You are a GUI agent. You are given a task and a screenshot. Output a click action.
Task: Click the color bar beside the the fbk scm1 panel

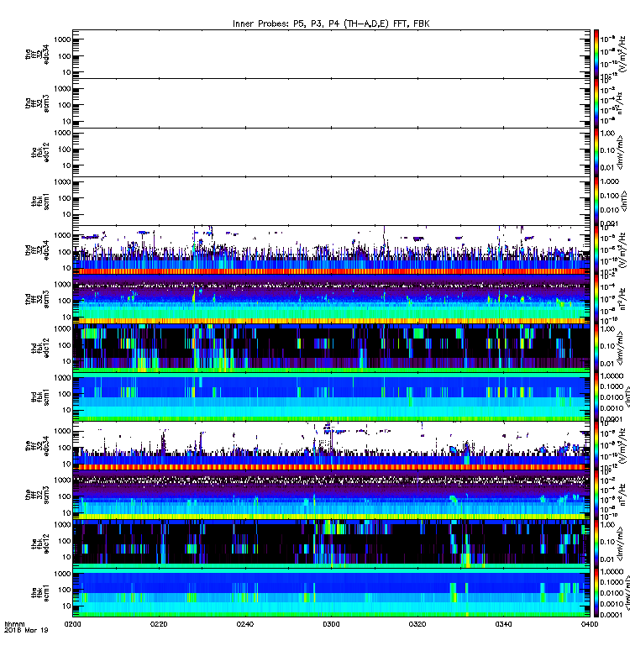[x=596, y=593]
